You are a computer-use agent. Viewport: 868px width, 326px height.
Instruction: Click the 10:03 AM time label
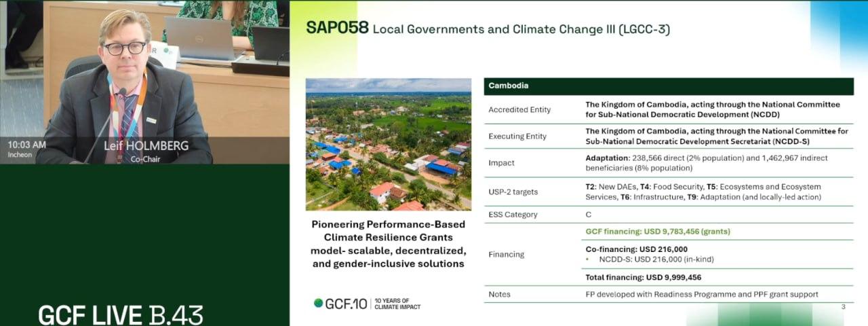point(27,145)
